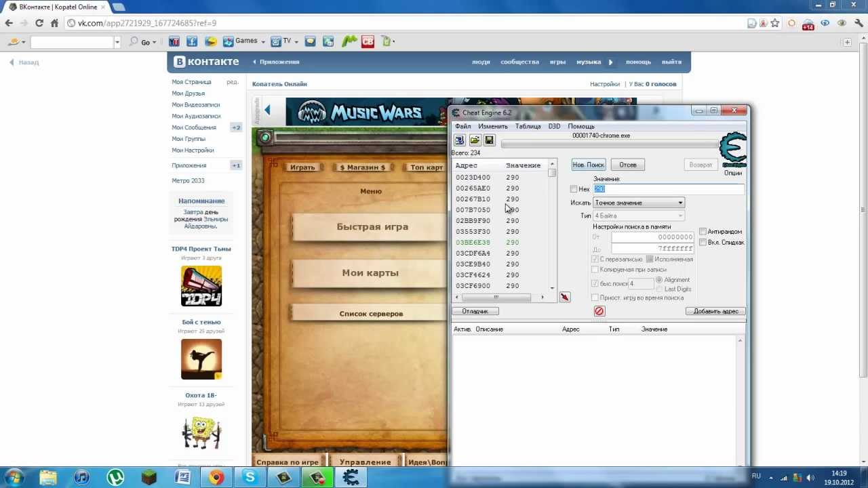This screenshot has height=488, width=868.
Task: Click the Facebook icon in the browser toolbar
Action: (192, 41)
